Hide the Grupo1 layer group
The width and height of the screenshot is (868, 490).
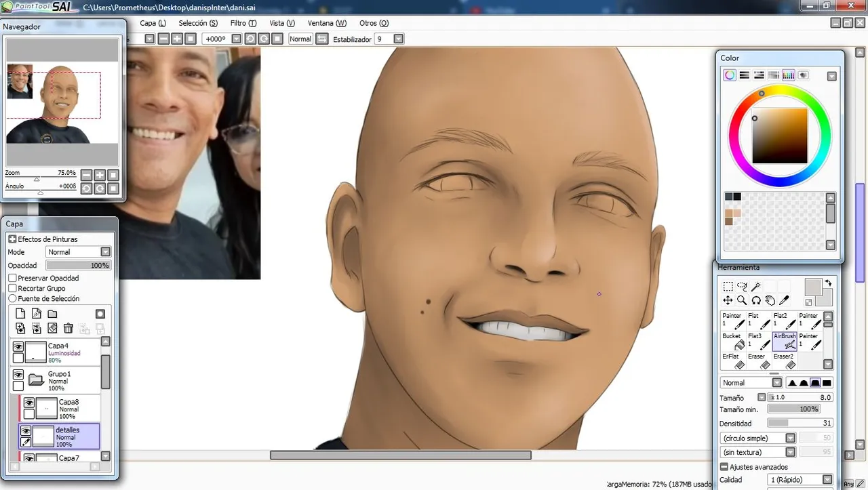pos(18,375)
